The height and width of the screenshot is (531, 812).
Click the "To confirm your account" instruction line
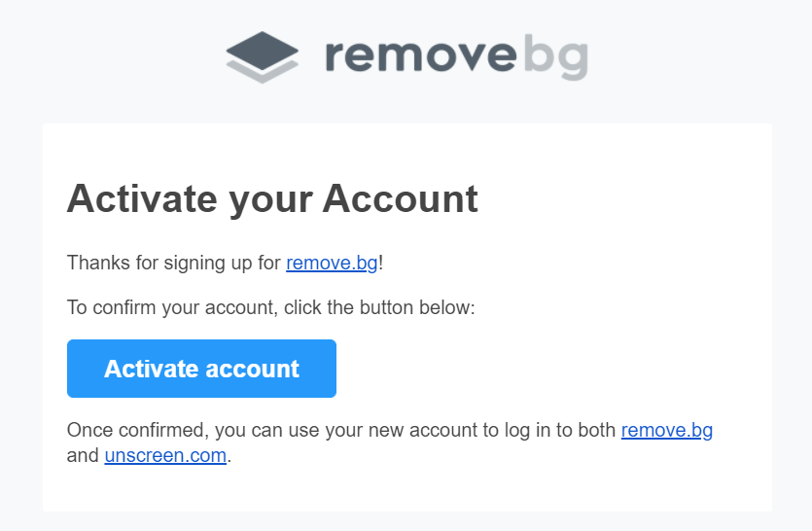[x=271, y=307]
